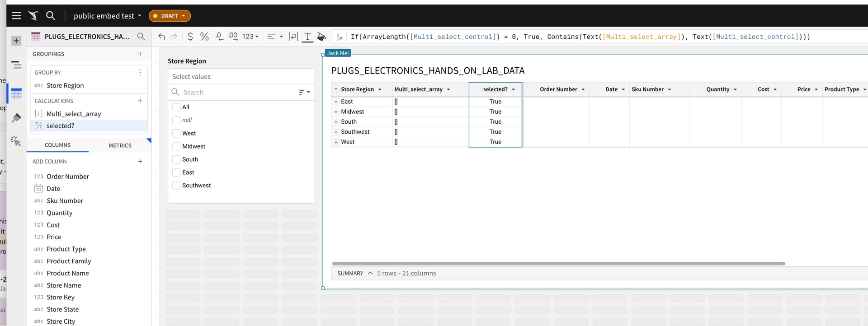Toggle text wrap icon in toolbar
Viewport: 868px width, 326px height.
[x=293, y=37]
